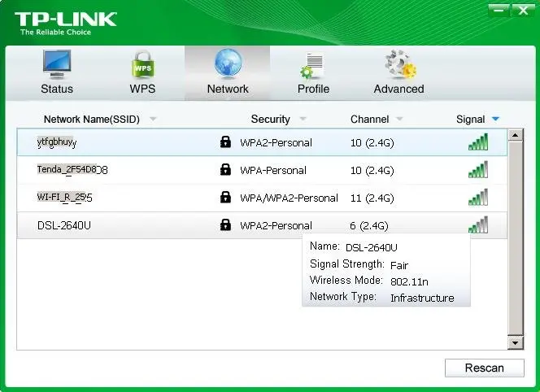Select the Network tab label

pyautogui.click(x=228, y=89)
